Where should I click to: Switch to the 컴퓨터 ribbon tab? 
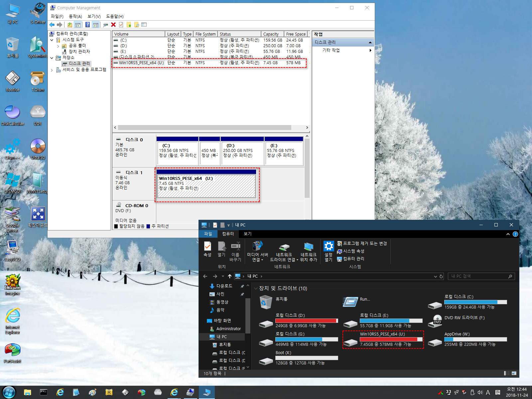[x=228, y=234]
